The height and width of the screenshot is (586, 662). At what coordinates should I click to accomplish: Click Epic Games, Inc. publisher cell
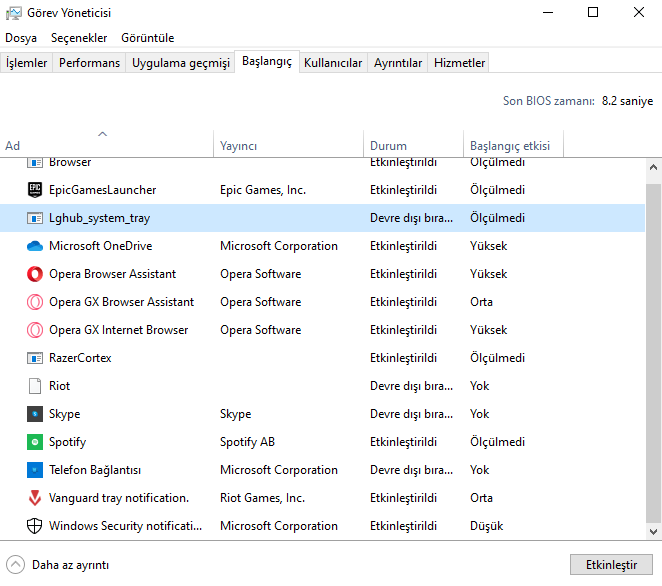(x=263, y=190)
